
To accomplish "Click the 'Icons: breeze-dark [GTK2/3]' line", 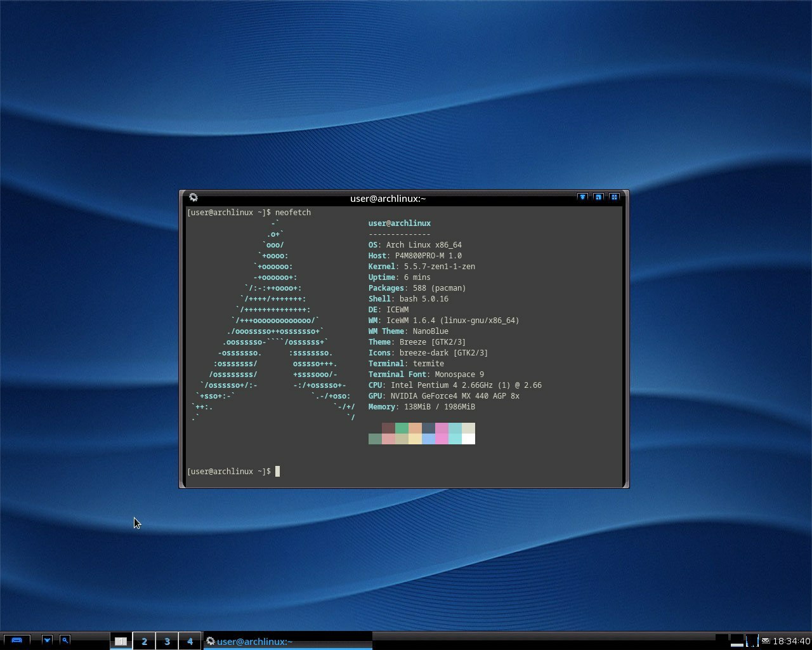I will coord(428,353).
